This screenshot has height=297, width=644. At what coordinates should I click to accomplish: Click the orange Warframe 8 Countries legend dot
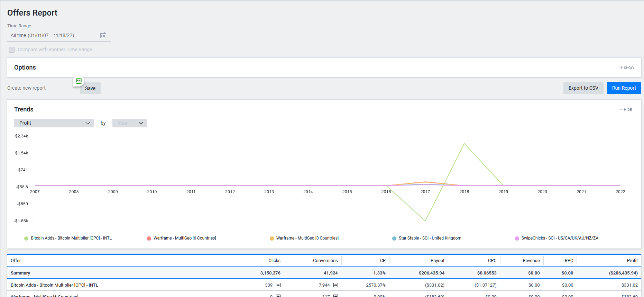point(272,238)
